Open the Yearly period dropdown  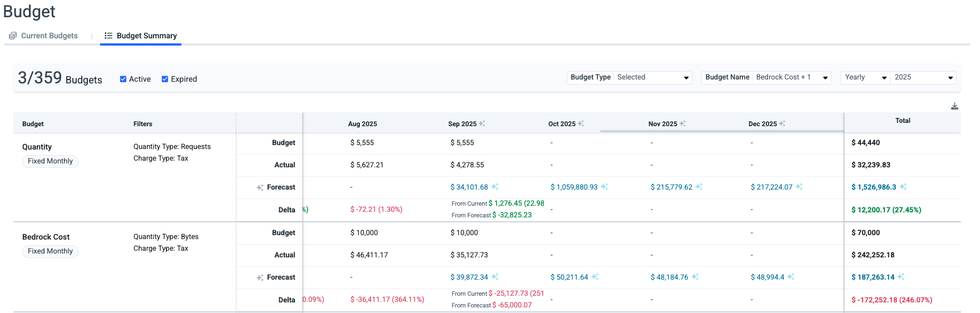(865, 77)
